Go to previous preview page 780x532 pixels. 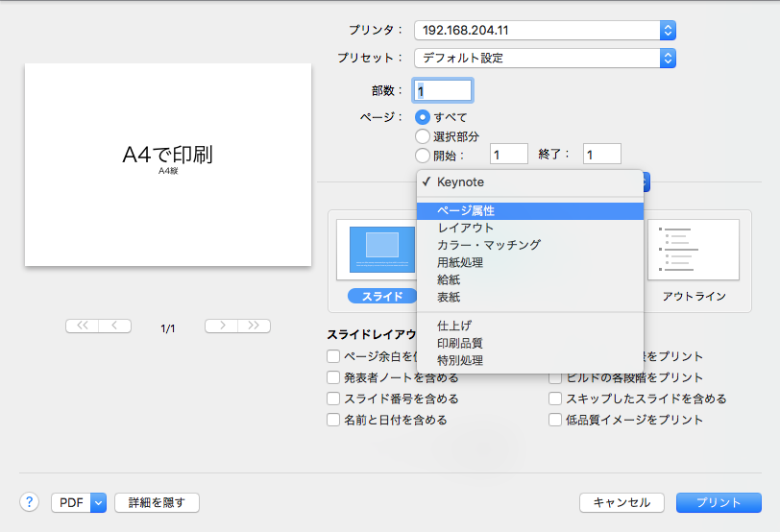[x=114, y=326]
